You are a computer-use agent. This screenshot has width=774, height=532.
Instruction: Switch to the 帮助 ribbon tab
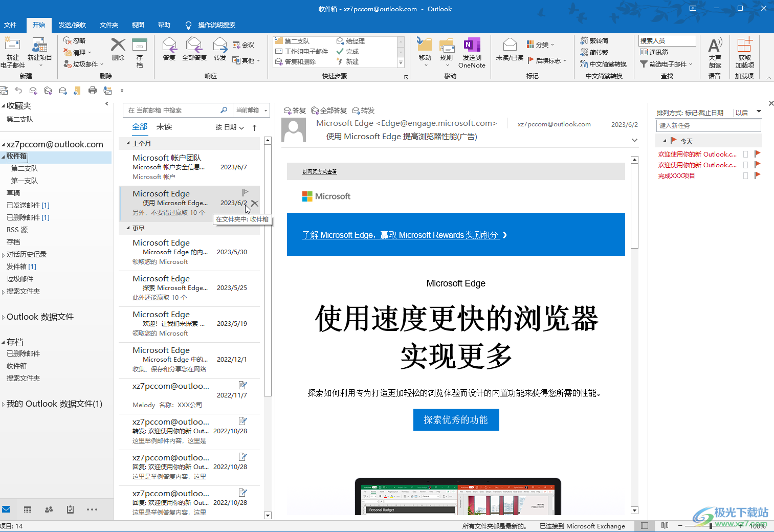pos(164,25)
